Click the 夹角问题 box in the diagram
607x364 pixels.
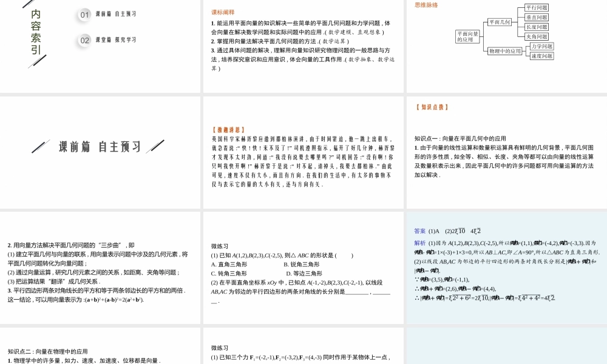[x=536, y=37]
